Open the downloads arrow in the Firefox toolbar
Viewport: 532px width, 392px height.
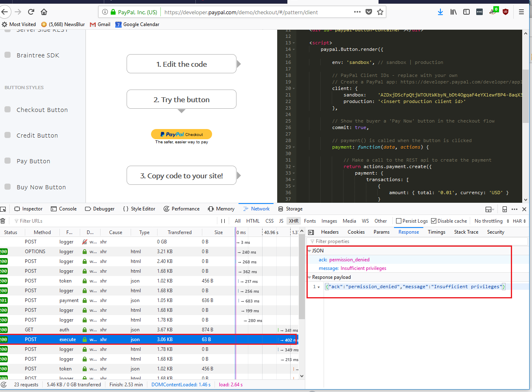440,12
